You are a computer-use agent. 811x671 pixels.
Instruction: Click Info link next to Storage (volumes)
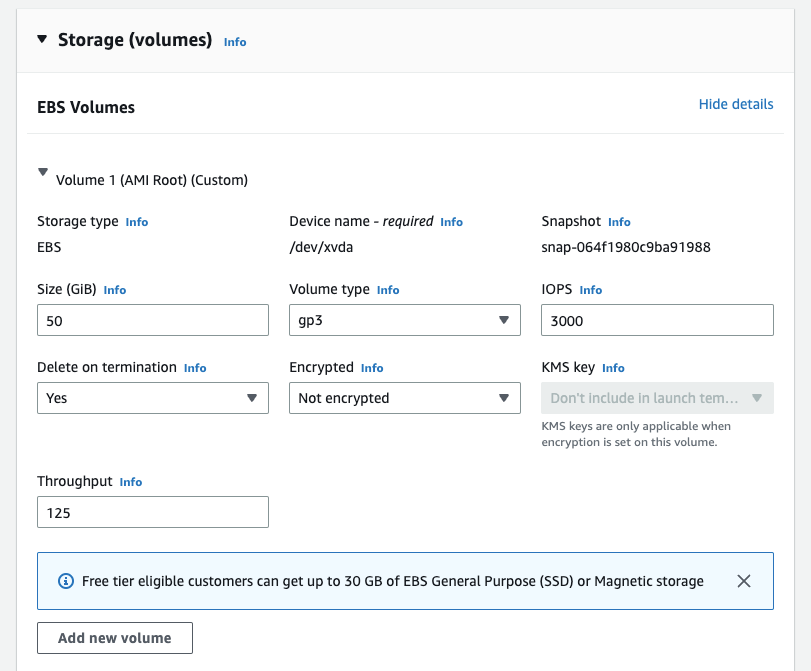[235, 42]
